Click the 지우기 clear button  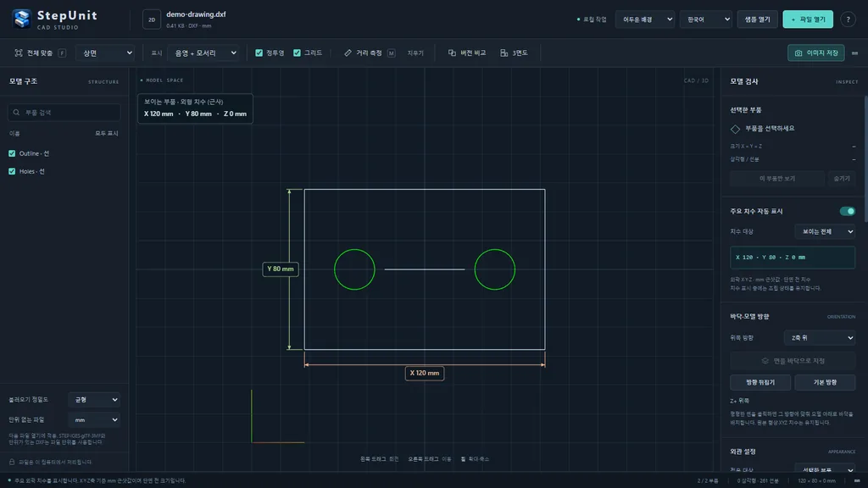[415, 53]
